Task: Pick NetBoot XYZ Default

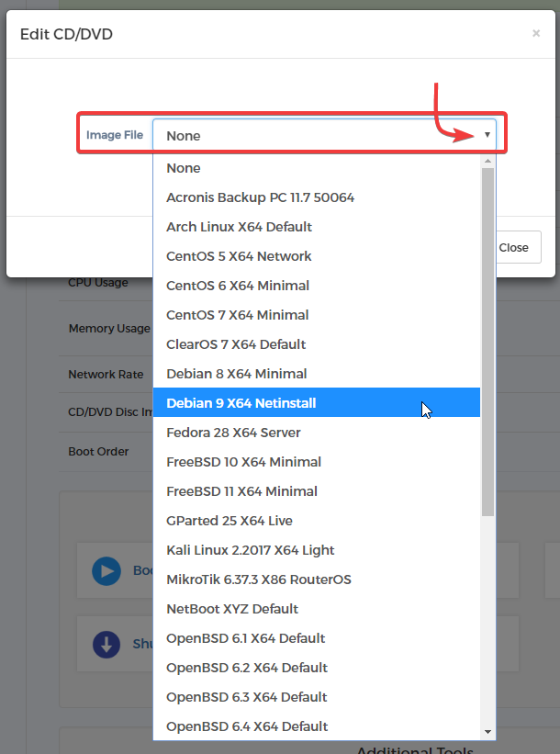Action: pos(317,608)
